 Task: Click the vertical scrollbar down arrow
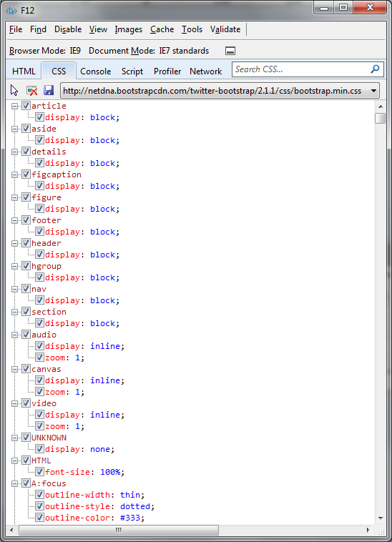point(381,518)
